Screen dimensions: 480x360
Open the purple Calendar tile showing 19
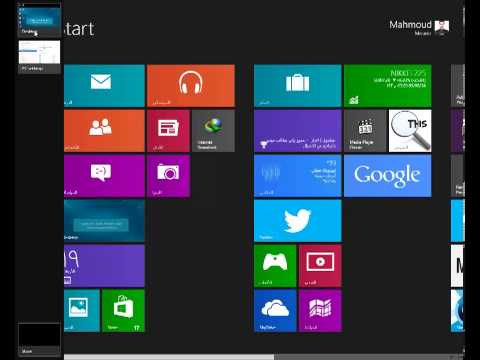click(x=104, y=266)
